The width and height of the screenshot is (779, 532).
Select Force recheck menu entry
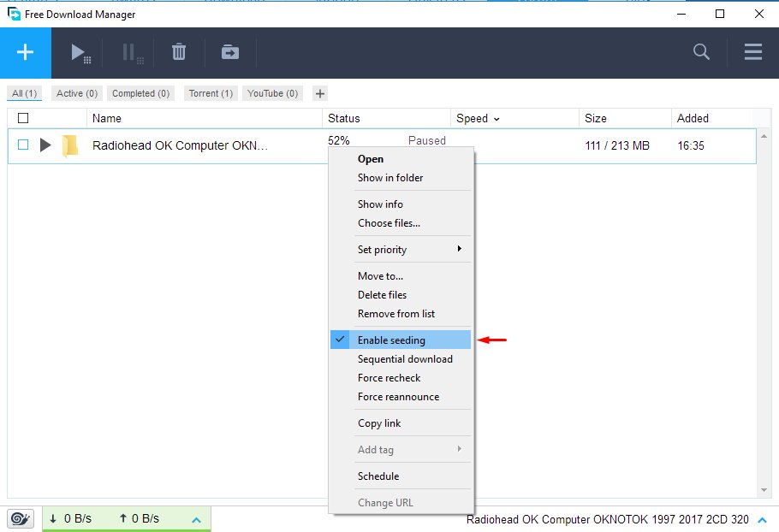[x=401, y=378]
